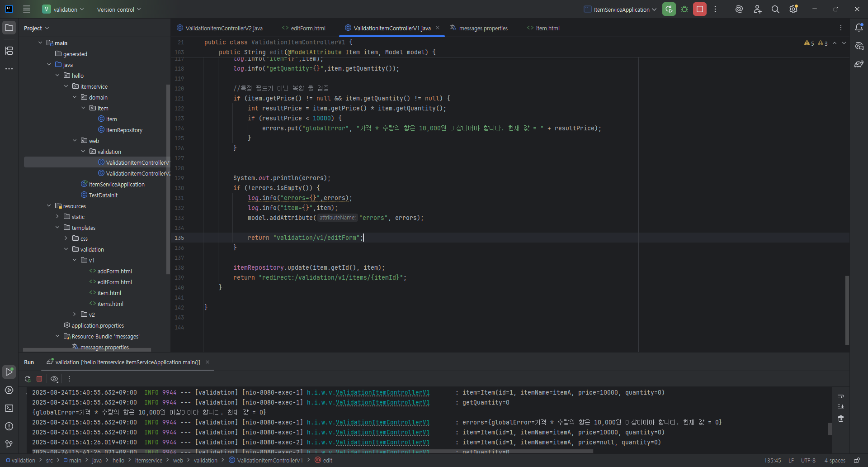The image size is (868, 467).
Task: Expand the static folder
Action: tap(57, 217)
